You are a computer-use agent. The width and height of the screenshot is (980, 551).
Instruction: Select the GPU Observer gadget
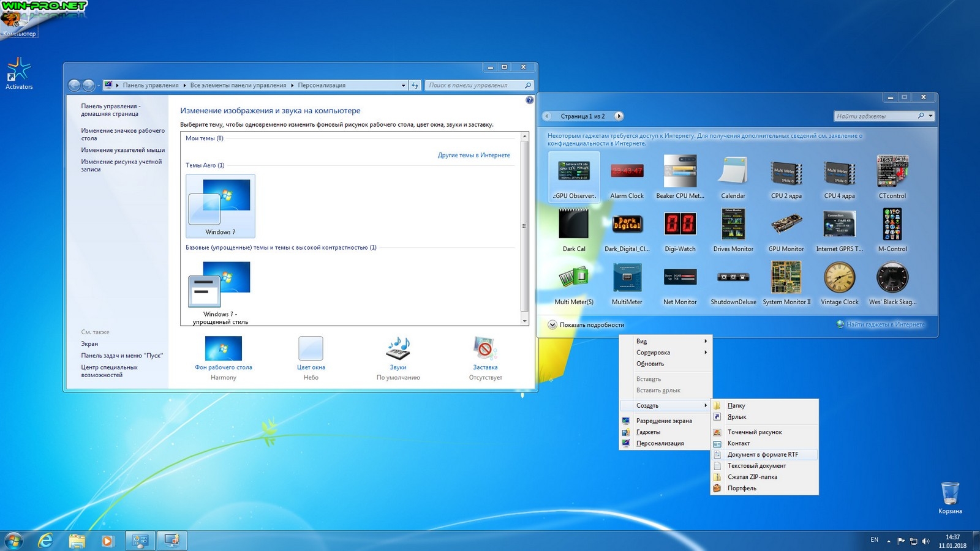coord(574,176)
